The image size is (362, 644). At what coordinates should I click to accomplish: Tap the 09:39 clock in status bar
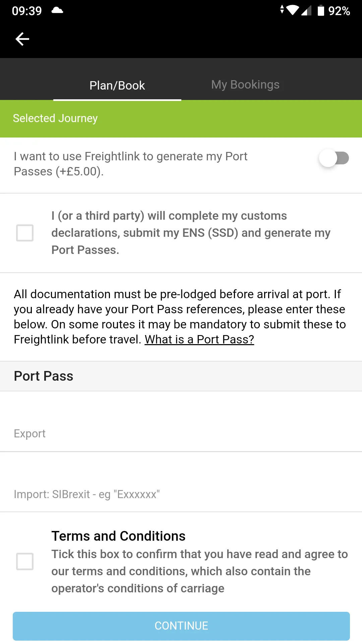(x=27, y=11)
